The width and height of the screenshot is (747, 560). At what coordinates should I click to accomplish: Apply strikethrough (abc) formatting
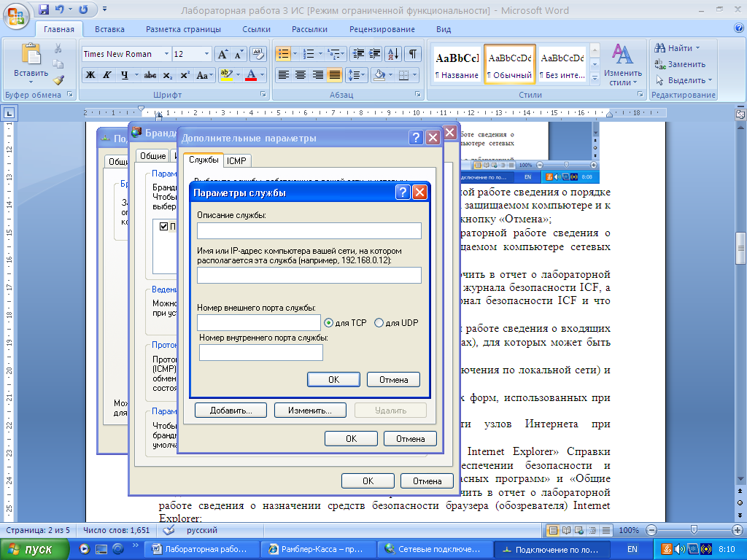point(150,75)
